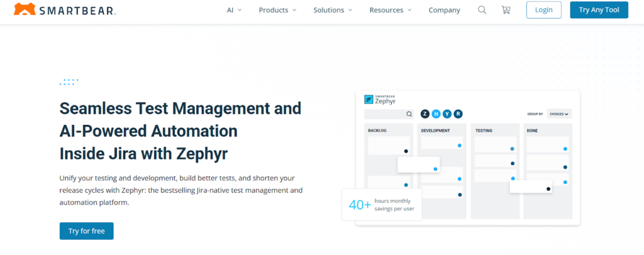Select the Y avatar circle
Screen dimensions: 644x255
point(447,114)
